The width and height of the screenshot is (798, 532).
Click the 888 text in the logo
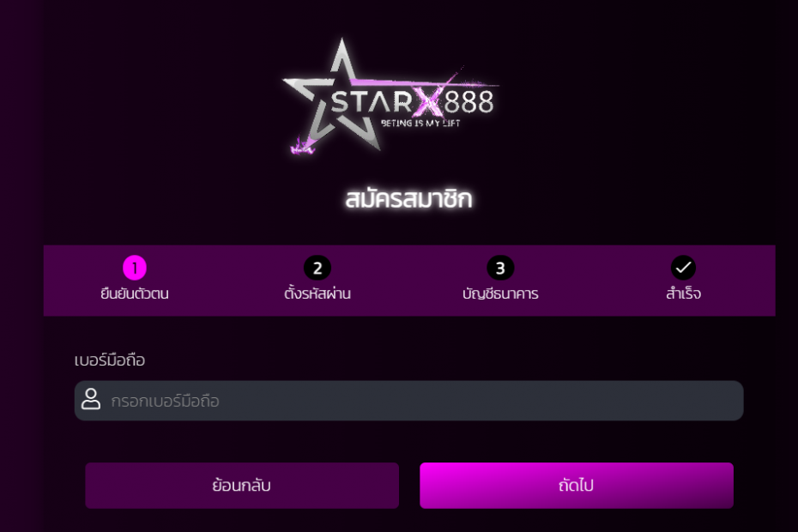(x=469, y=102)
